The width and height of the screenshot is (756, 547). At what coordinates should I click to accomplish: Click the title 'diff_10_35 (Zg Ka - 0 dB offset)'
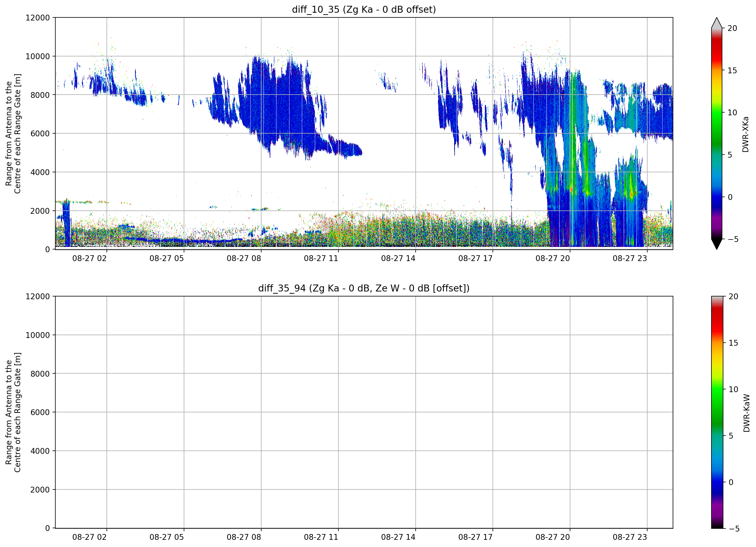coord(364,9)
